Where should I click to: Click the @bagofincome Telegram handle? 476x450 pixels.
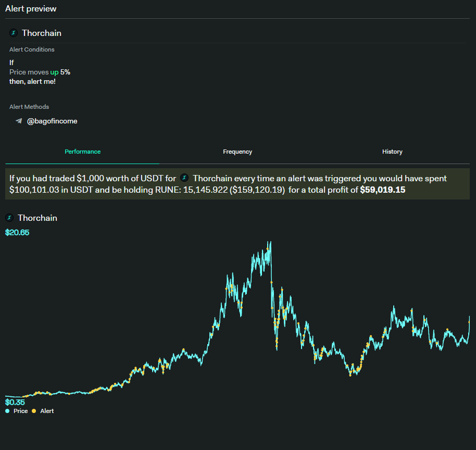point(52,121)
